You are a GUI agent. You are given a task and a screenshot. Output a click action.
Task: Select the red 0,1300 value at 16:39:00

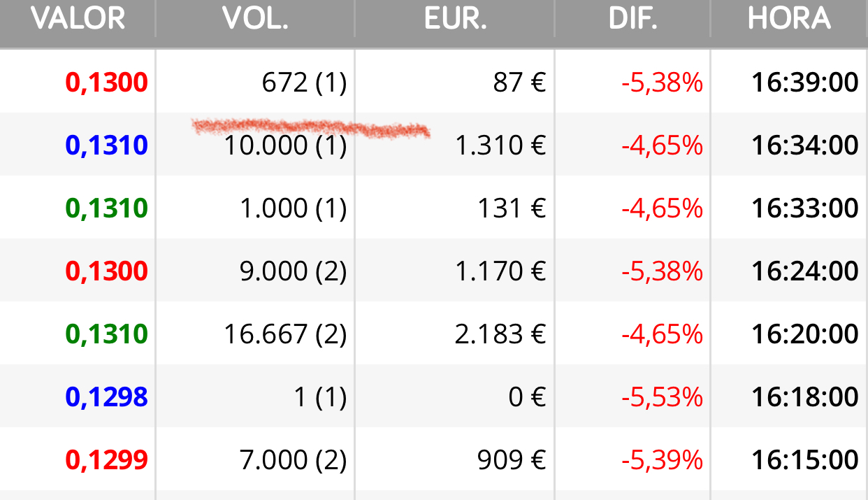coord(107,83)
